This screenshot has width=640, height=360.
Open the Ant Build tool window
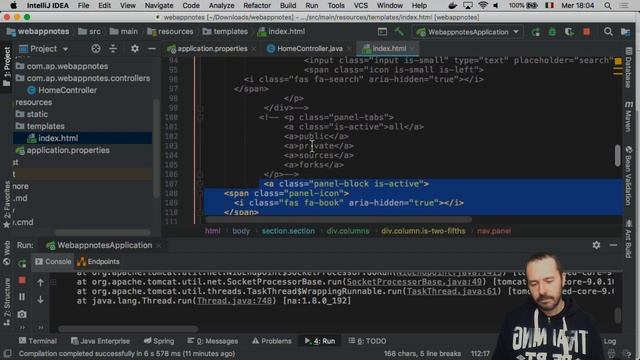[629, 239]
